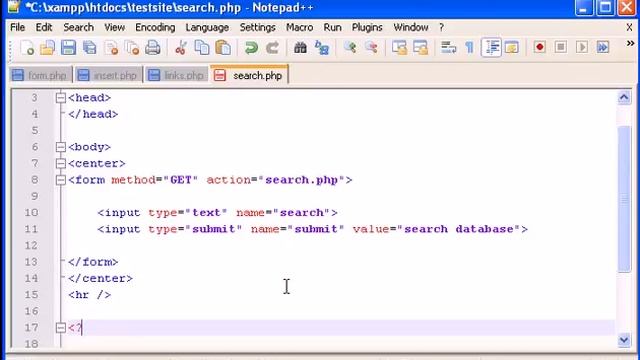Print the document with printer icon
The image size is (640, 360).
coord(153,48)
